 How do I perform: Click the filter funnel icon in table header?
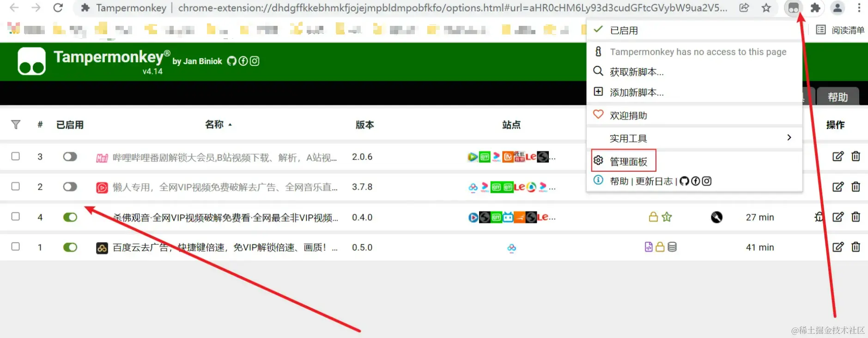click(x=16, y=125)
